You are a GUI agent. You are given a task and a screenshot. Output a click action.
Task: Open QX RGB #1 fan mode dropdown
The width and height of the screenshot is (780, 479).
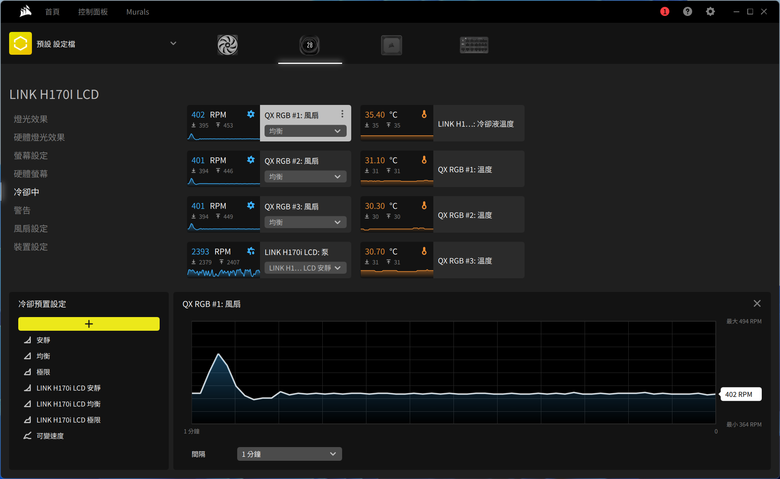pyautogui.click(x=305, y=131)
